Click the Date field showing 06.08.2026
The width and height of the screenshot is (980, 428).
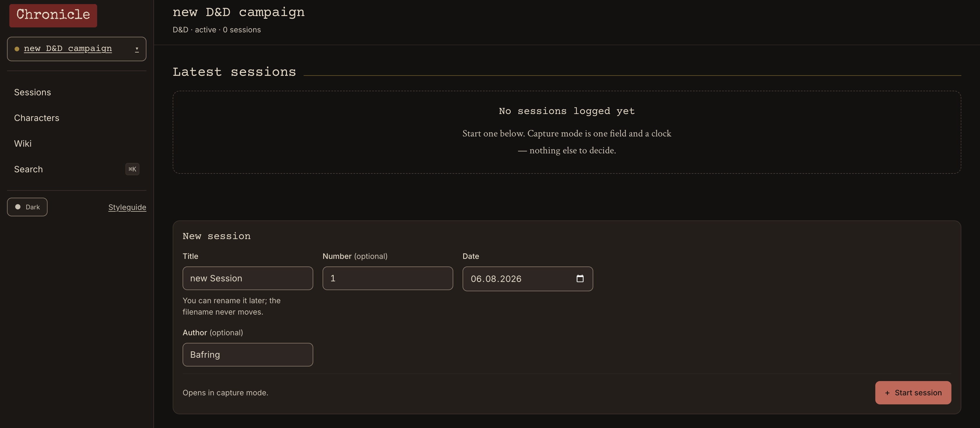point(528,279)
